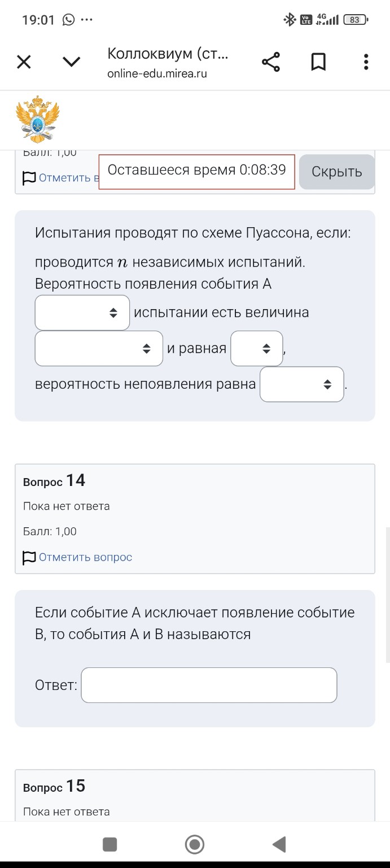
Task: Tap the ministry coat of arms logo
Action: (38, 118)
